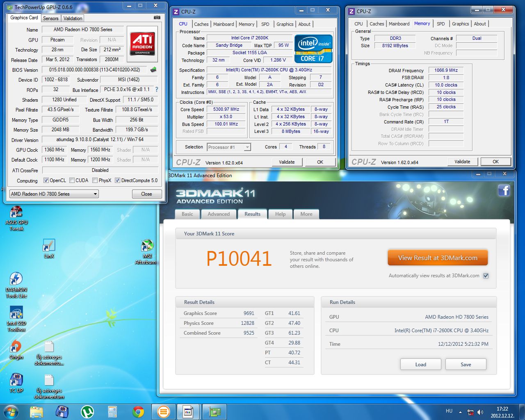Click the DRAM Frequency 1066.9 MHz field
525x420 pixels.
pyautogui.click(x=446, y=70)
